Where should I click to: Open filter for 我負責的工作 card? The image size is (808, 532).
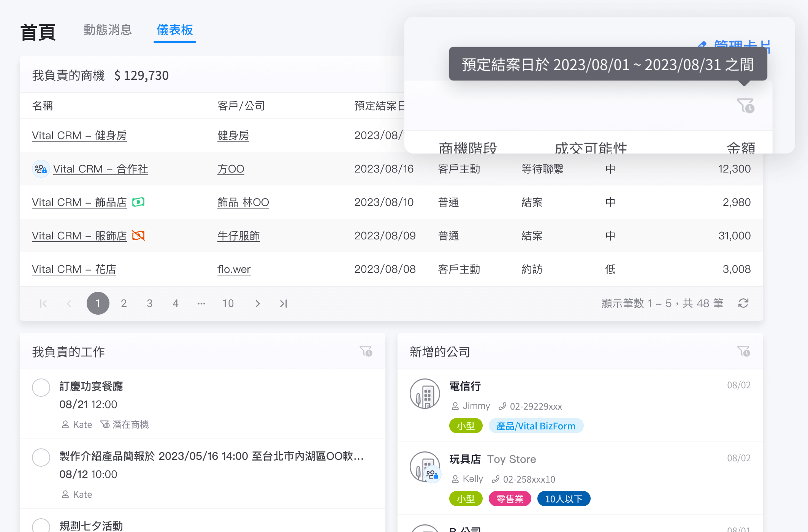tap(366, 351)
